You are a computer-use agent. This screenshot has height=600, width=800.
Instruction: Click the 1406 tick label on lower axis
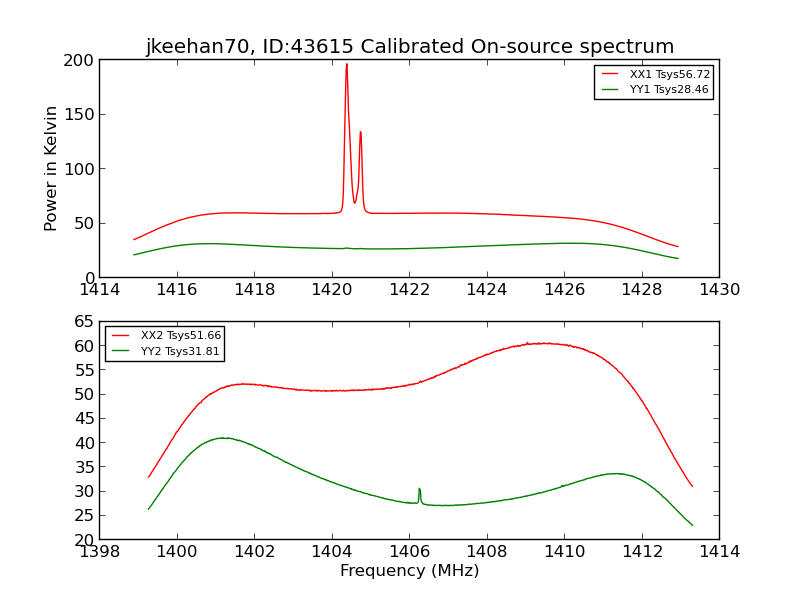409,551
